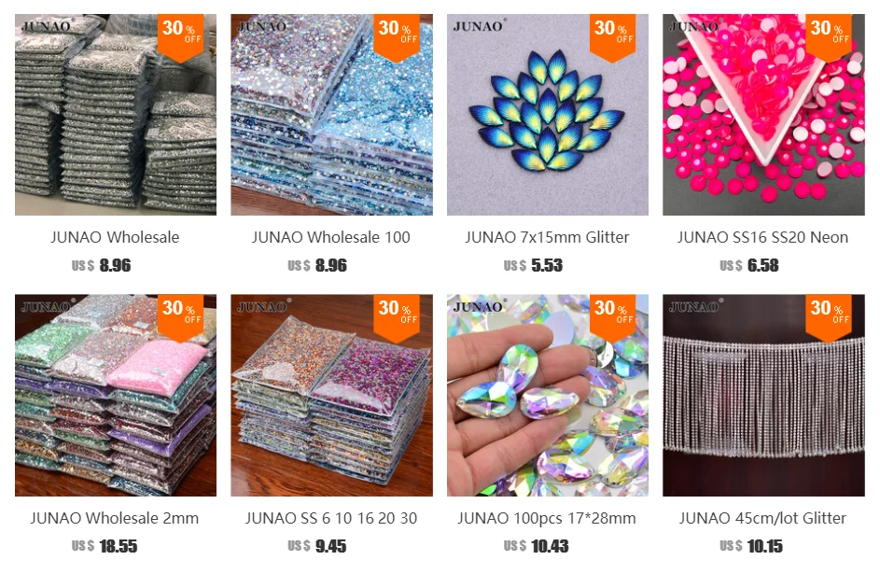Open the blue leaf-shaped glitter stones image

[548, 115]
